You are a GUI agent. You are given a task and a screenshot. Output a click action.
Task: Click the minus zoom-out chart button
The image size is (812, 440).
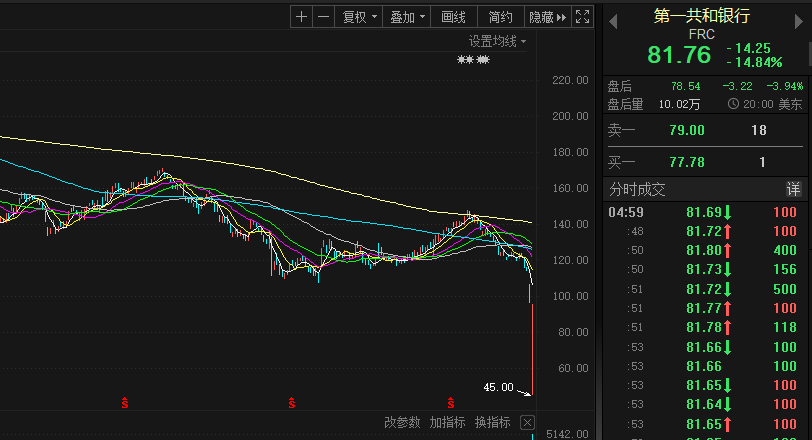pyautogui.click(x=323, y=17)
